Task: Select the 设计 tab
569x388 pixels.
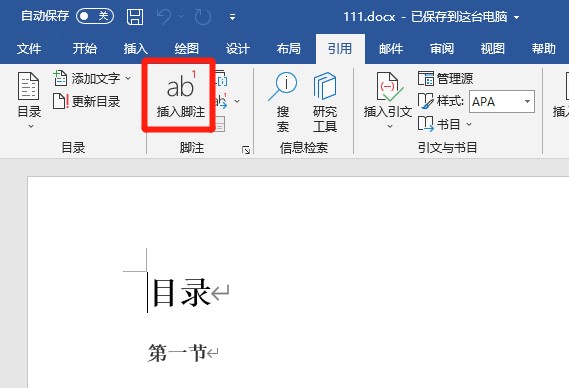Action: 237,48
